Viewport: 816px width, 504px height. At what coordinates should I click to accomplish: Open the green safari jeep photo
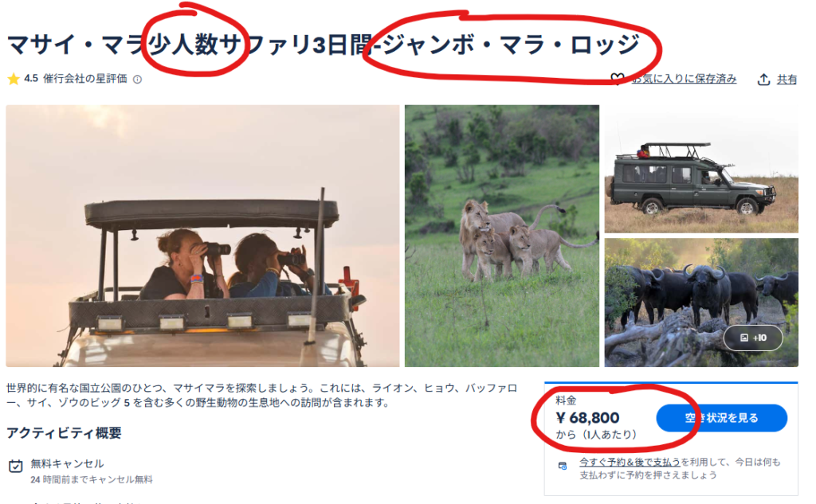pyautogui.click(x=701, y=169)
